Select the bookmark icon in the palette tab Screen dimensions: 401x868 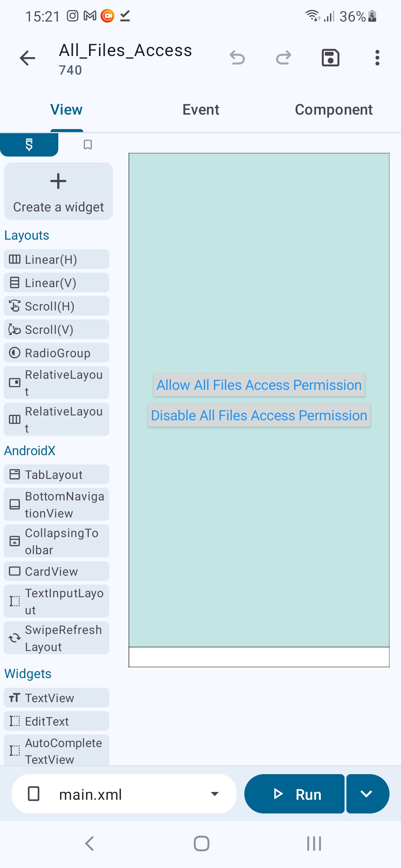coord(88,145)
